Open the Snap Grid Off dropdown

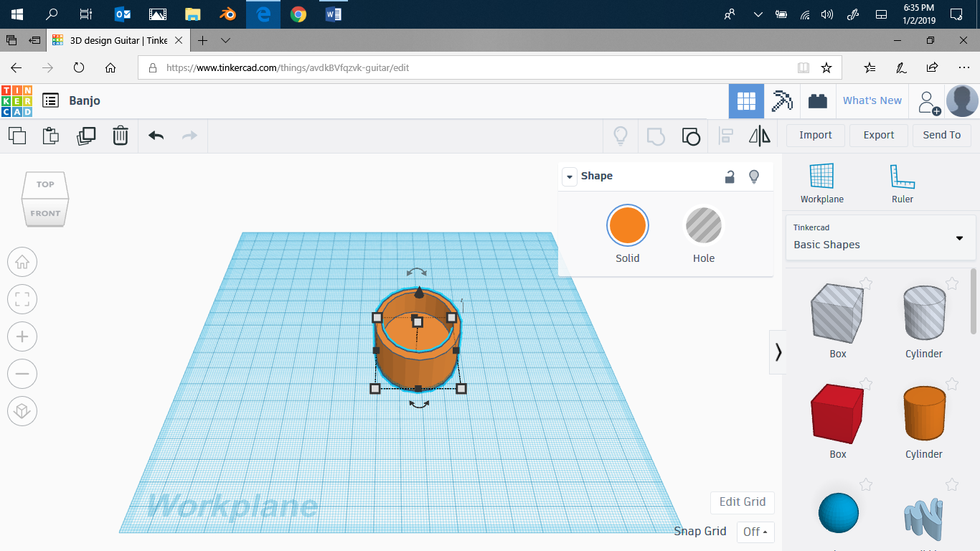755,532
